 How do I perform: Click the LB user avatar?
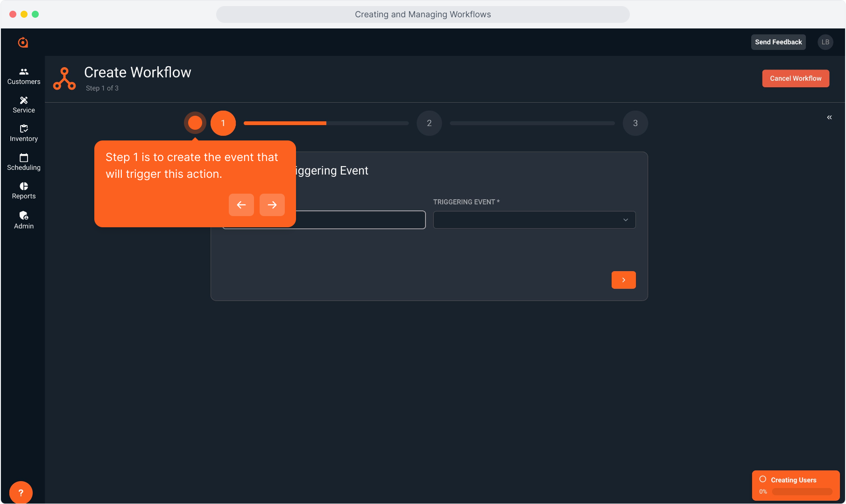click(x=825, y=42)
